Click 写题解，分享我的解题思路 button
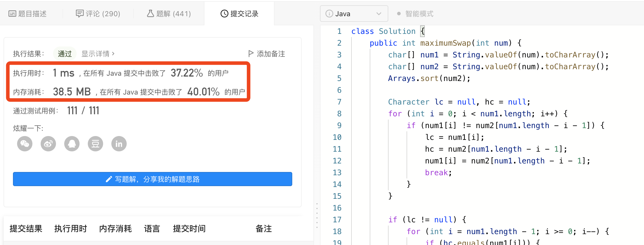Screen dimensions: 644x245 153,179
